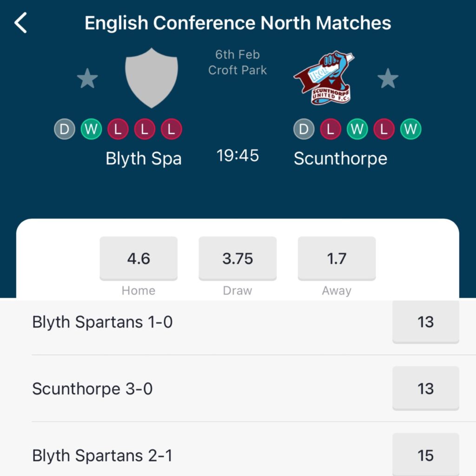Tap Blyth Spa's green W form badge
476x476 pixels.
(92, 129)
